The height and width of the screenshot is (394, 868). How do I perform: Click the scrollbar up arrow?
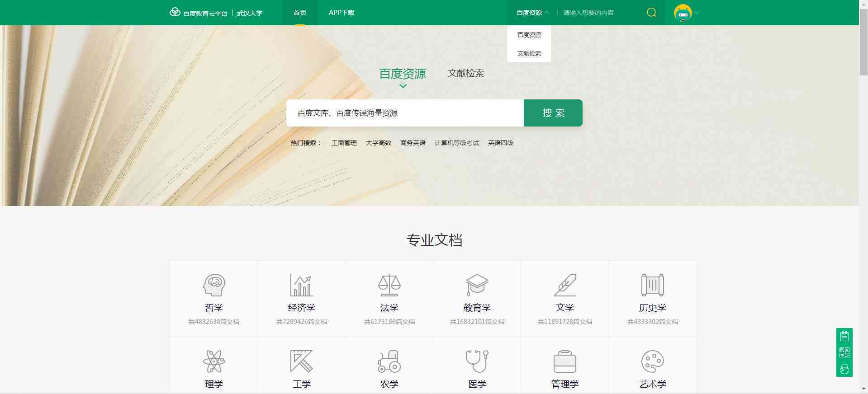click(863, 4)
